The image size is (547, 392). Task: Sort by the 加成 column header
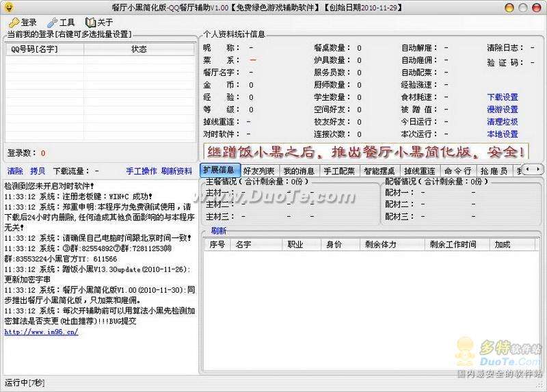[x=512, y=244]
